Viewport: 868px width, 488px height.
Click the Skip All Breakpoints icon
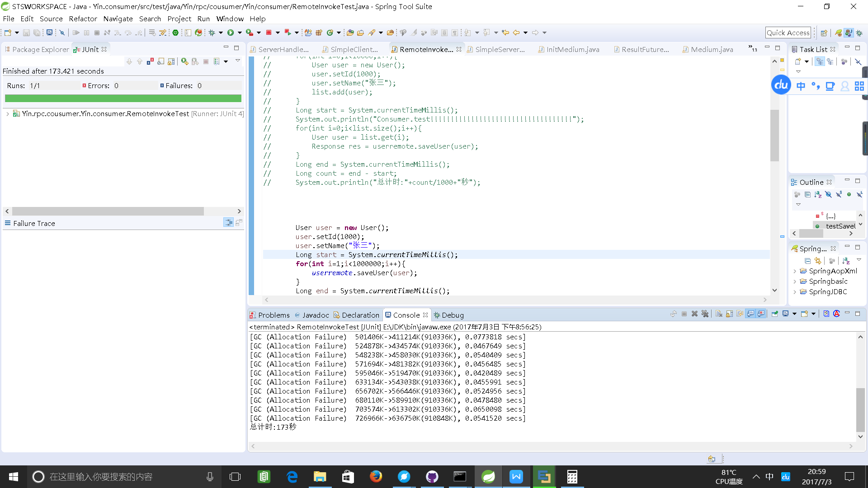(x=62, y=33)
